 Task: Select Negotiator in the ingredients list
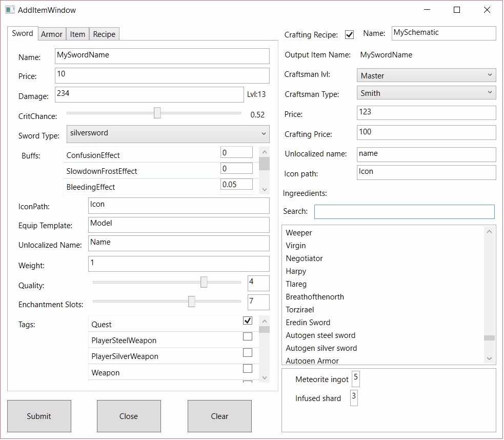pos(384,258)
